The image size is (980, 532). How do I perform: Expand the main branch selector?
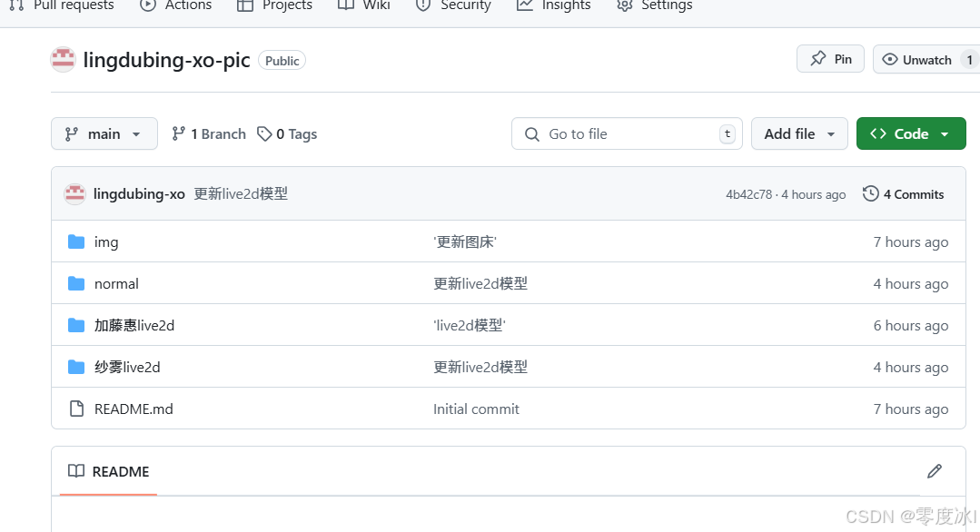[x=104, y=133]
